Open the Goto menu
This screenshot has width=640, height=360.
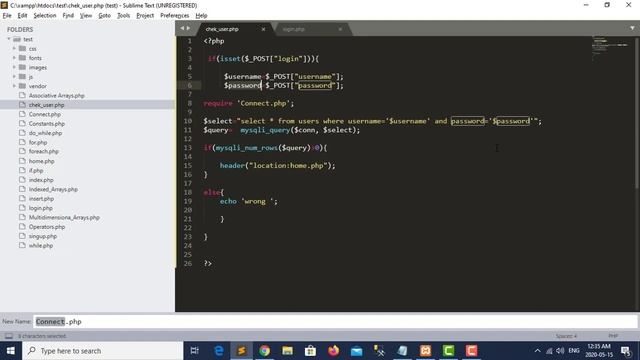(x=104, y=16)
